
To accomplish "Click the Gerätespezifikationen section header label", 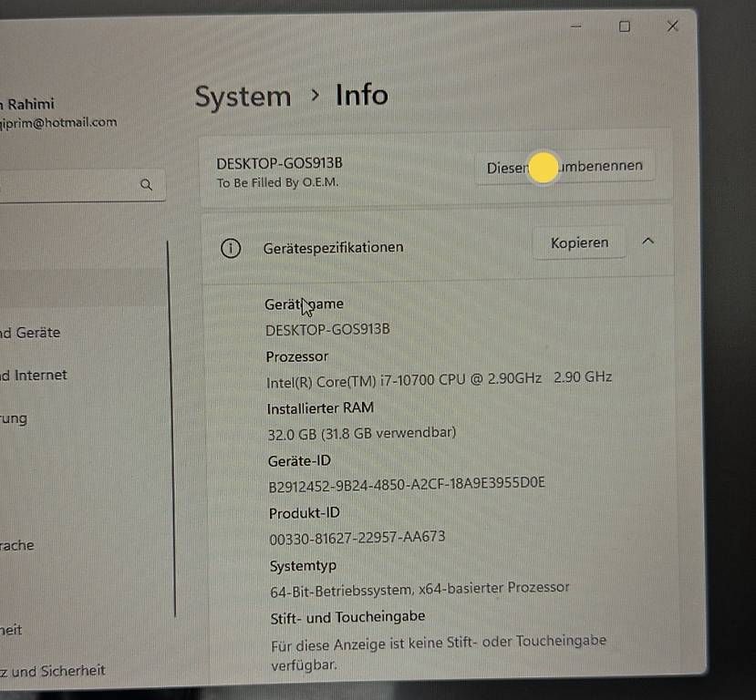I will 333,248.
